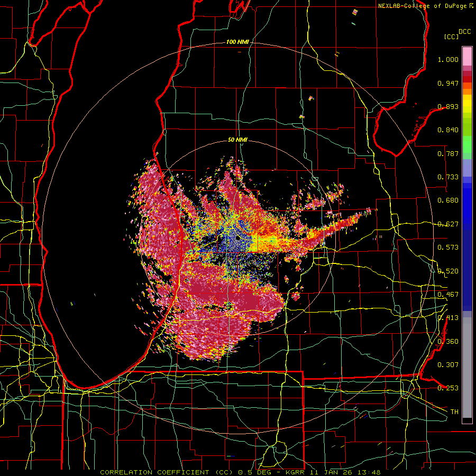Click the 0.787 value on the color scale
This screenshot has width=476, height=476.
[x=448, y=153]
